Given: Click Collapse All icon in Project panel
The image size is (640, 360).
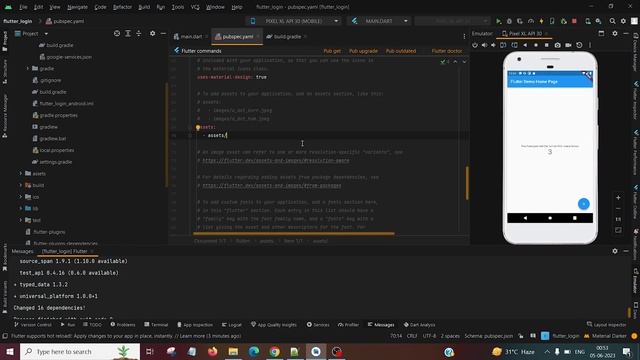Looking at the screenshot, I should [139, 33].
